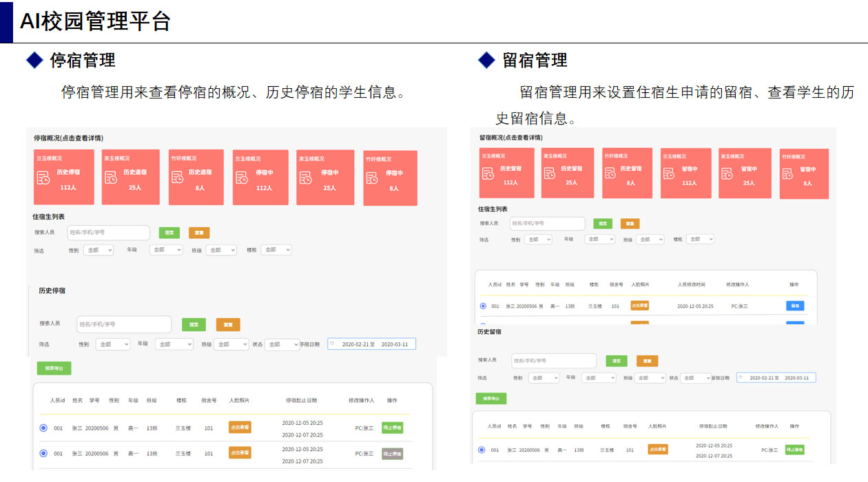Click the blue 留宿 button for 张三
868x482 pixels.
[x=794, y=306]
